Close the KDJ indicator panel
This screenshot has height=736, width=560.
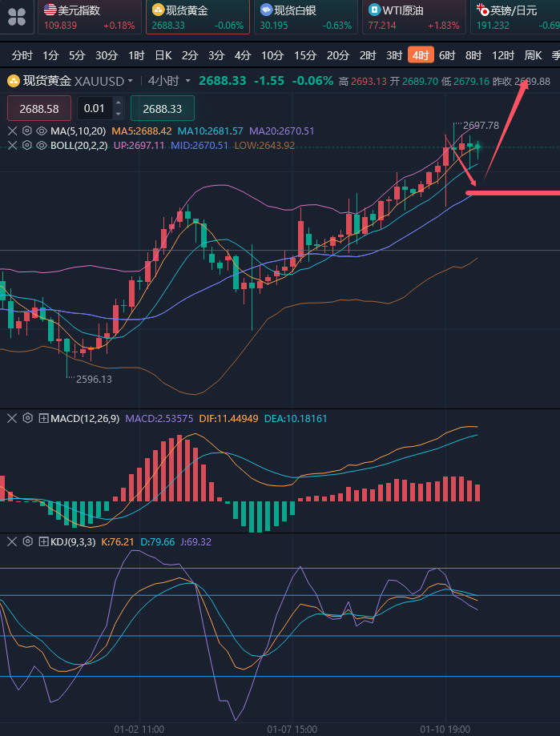(12, 541)
